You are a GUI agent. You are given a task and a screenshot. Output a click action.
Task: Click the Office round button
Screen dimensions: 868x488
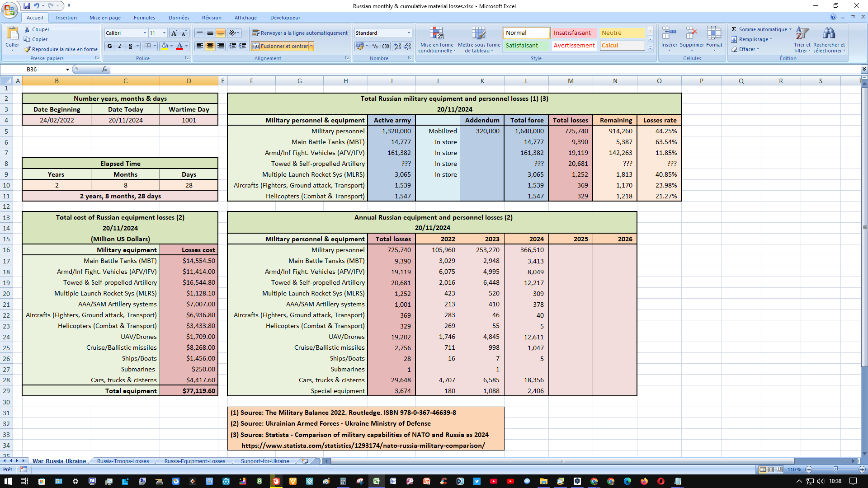coord(9,9)
